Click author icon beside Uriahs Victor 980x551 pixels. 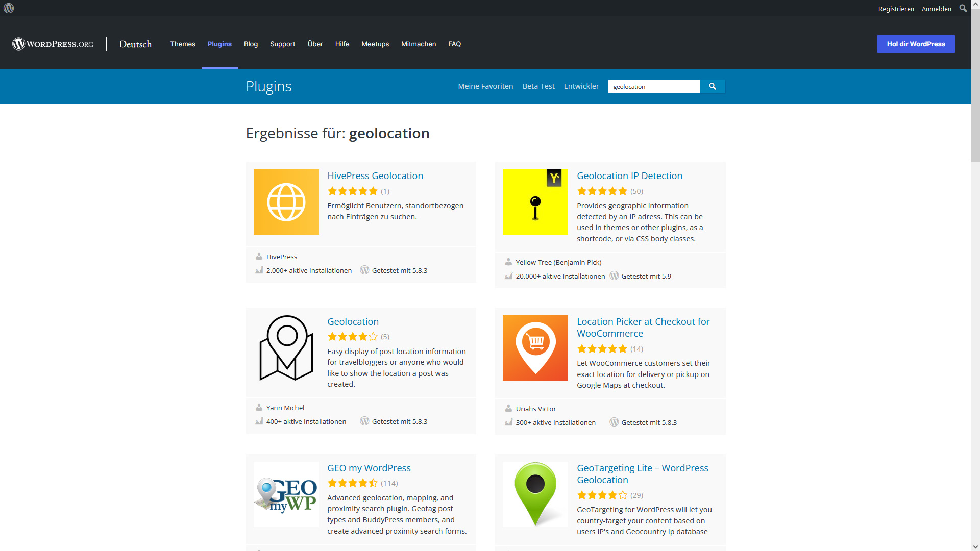pyautogui.click(x=509, y=409)
